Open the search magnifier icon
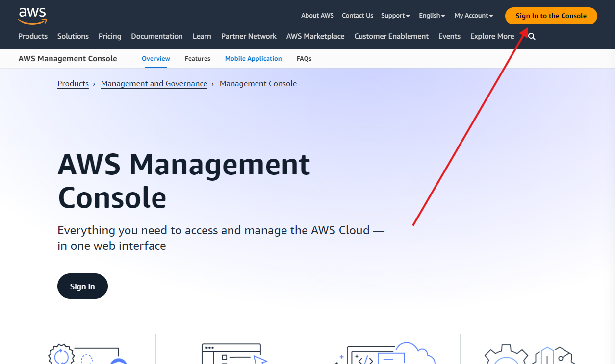615x364 pixels. [531, 36]
